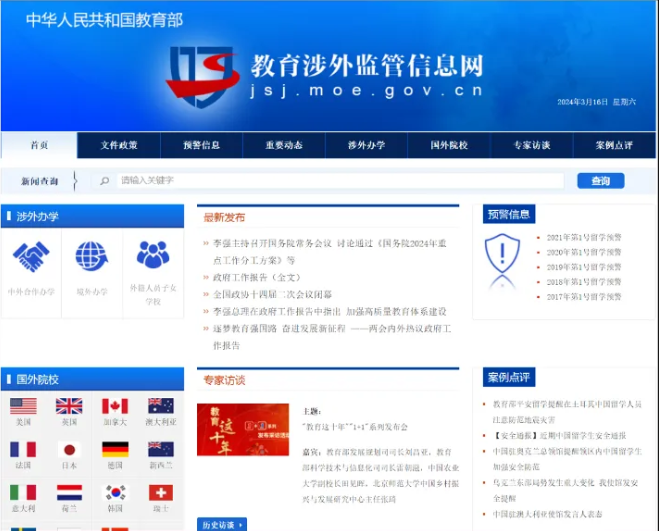Select the 日本 flag icon
The image size is (659, 531).
click(69, 449)
